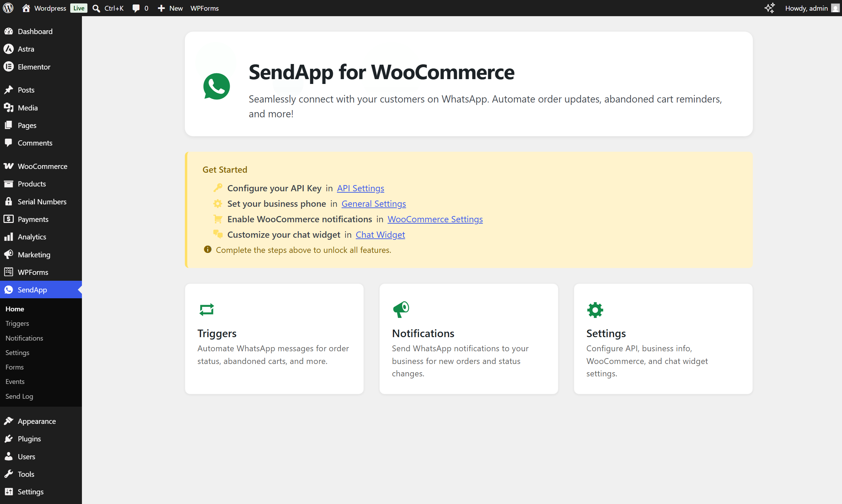Click the Pages icon in sidebar
842x504 pixels.
click(9, 125)
